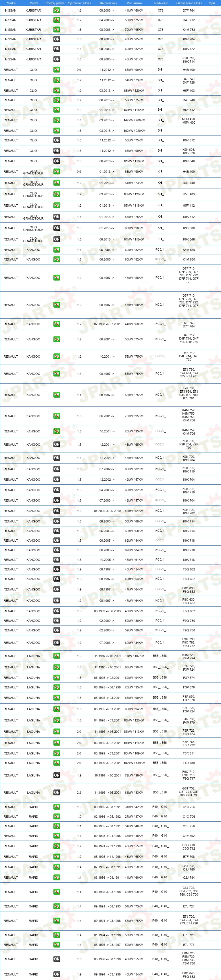
Task: Select the 61kW / 83KM power cell
Action: [x=134, y=793]
